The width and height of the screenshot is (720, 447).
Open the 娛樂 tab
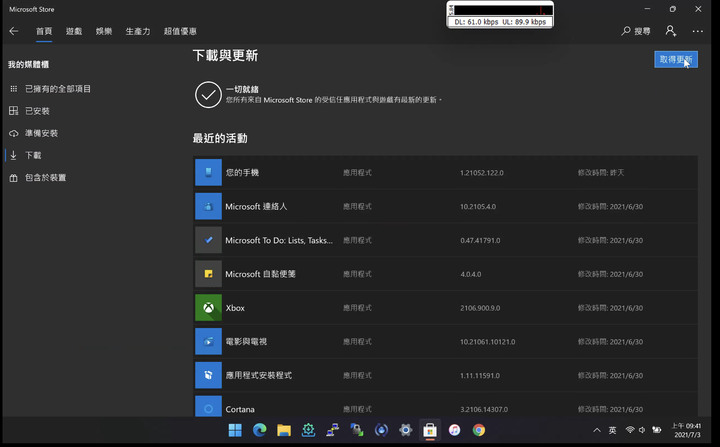(x=104, y=31)
